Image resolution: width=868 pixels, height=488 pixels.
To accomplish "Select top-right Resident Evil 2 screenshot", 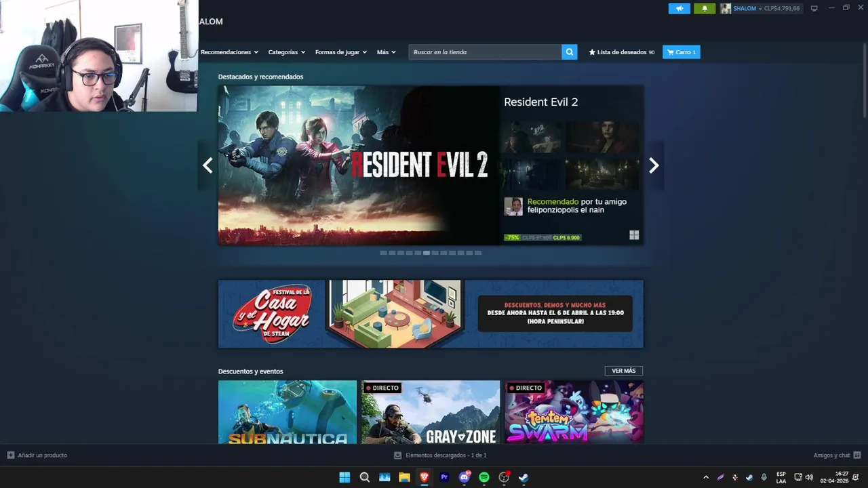I will pyautogui.click(x=602, y=138).
